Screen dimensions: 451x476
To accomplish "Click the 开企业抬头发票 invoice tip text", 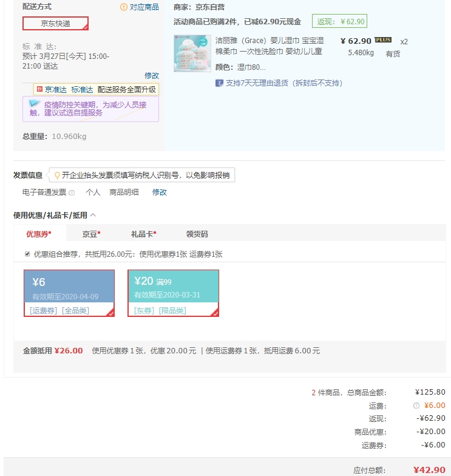I will click(x=146, y=175).
